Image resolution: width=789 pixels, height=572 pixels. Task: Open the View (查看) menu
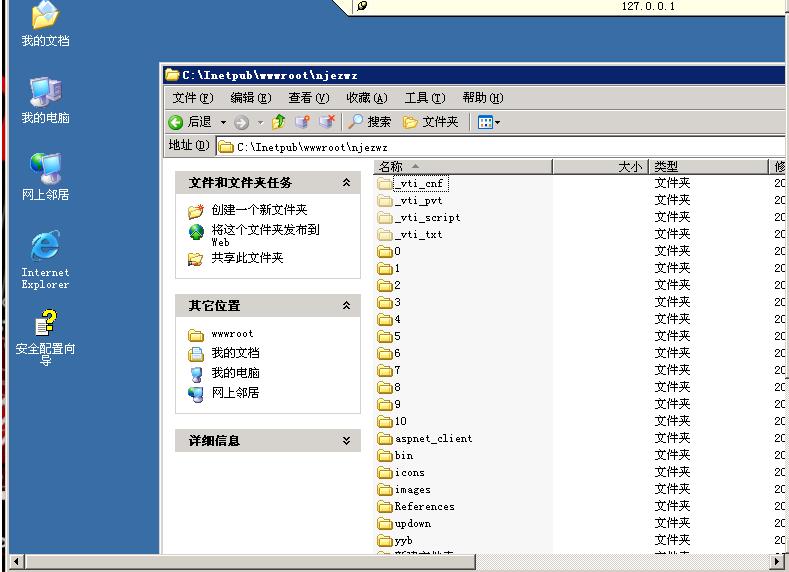[x=308, y=98]
